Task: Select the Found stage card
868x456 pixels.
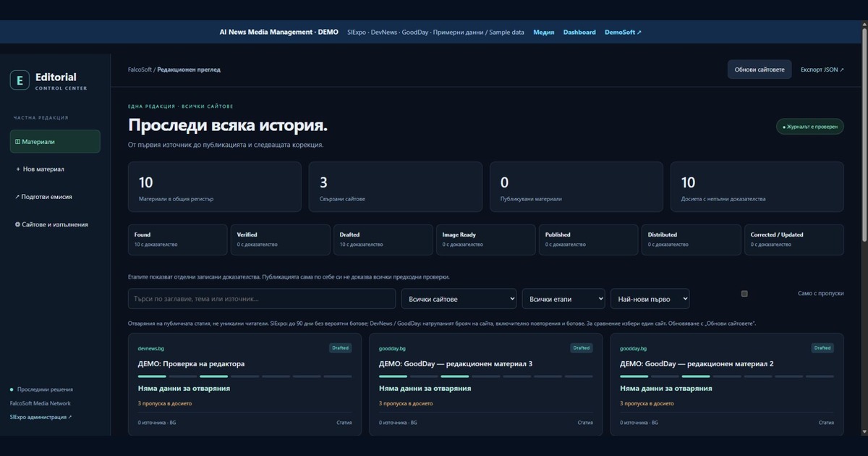Action: pos(177,240)
